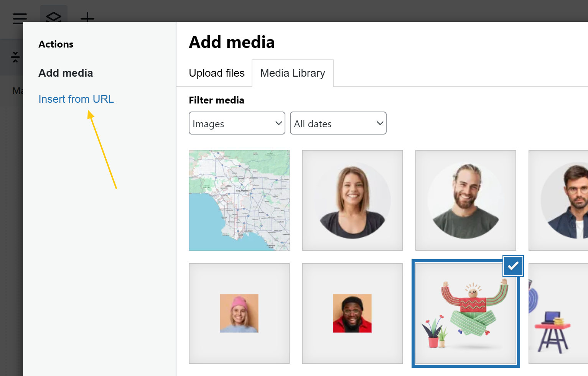Toggle the blue checkmark on selected image
Screen dimensions: 588x376
513,266
